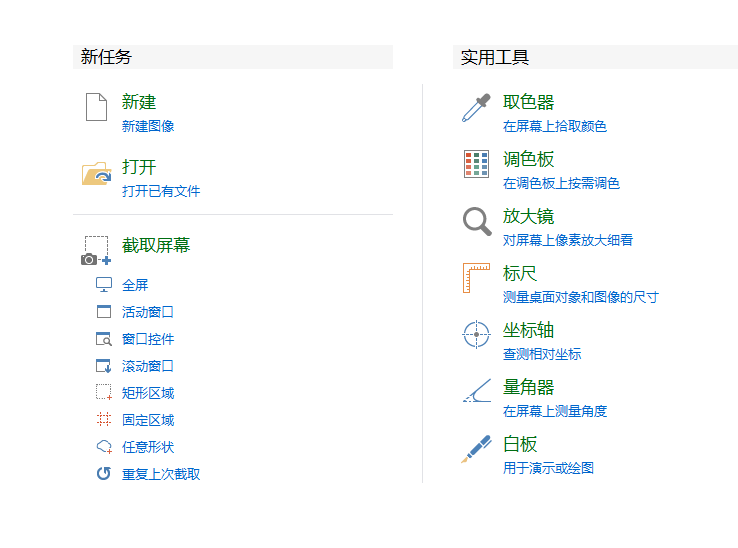The image size is (738, 548).
Task: Click 在屏幕上测量角度 description
Action: point(555,411)
